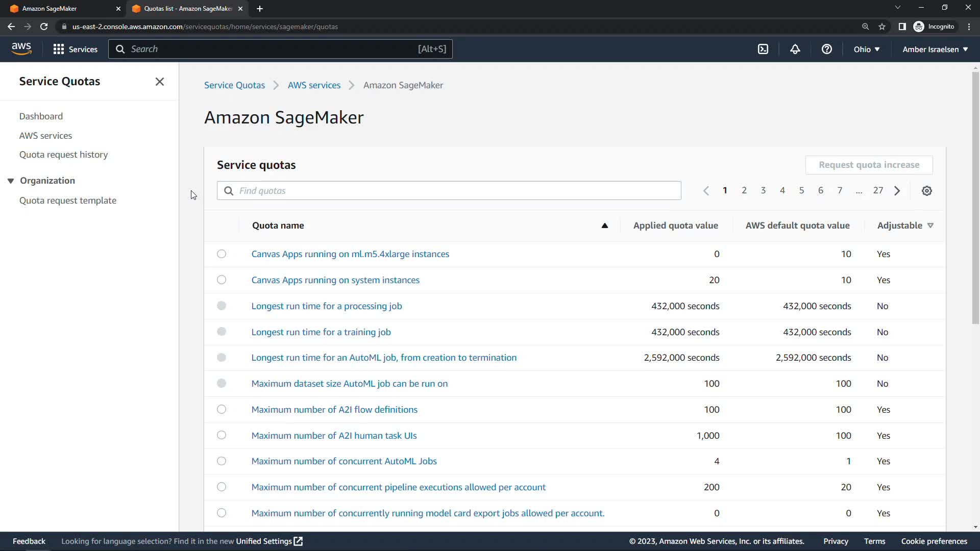Open table preferences gear icon
The image size is (980, 551).
pos(926,191)
